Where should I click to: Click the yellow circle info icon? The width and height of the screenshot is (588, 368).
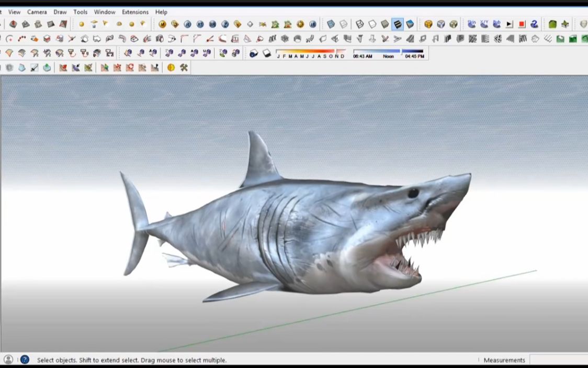tap(171, 68)
